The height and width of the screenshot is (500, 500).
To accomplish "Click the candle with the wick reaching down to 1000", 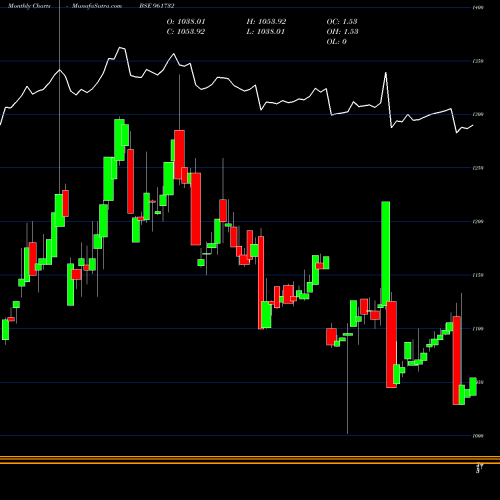I will (x=348, y=334).
